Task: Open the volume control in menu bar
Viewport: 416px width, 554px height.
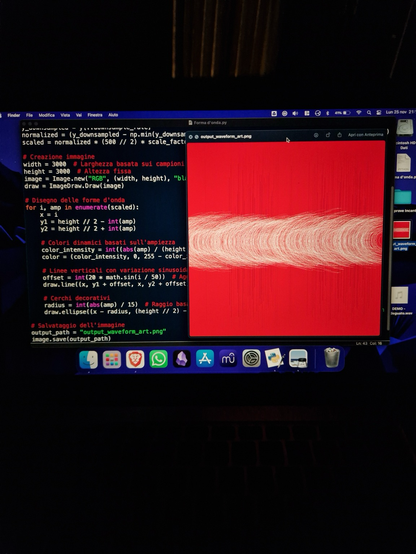Action: coord(295,113)
